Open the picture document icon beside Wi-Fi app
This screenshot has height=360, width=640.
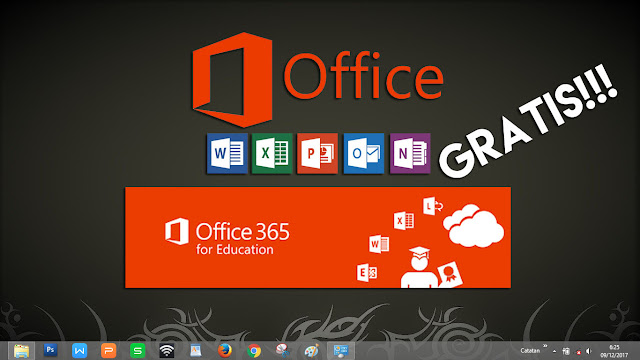[x=196, y=351]
